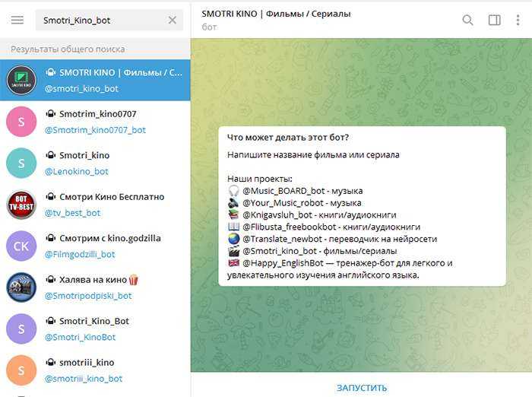The image size is (532, 397).
Task: Click the purple CK avatar
Action: [21, 246]
